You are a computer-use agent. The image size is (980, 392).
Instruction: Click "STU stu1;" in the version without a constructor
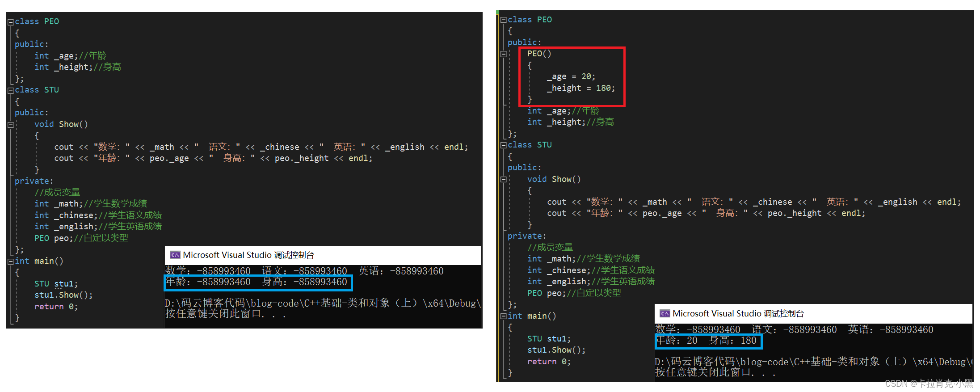coord(56,284)
